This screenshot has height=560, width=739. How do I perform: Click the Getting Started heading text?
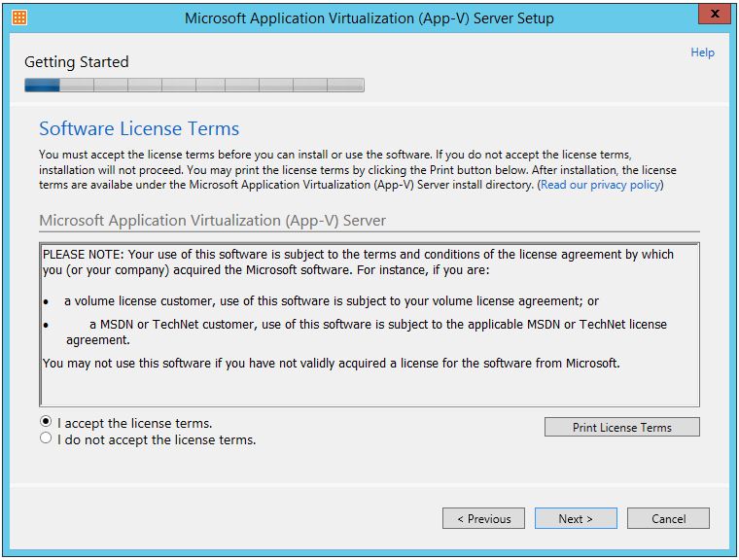tap(77, 62)
